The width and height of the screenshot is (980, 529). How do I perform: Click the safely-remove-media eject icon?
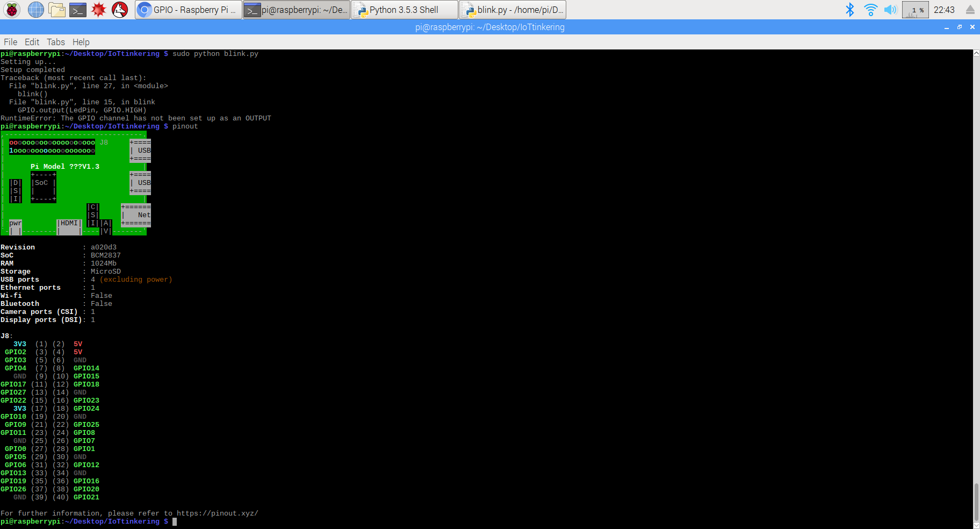969,9
